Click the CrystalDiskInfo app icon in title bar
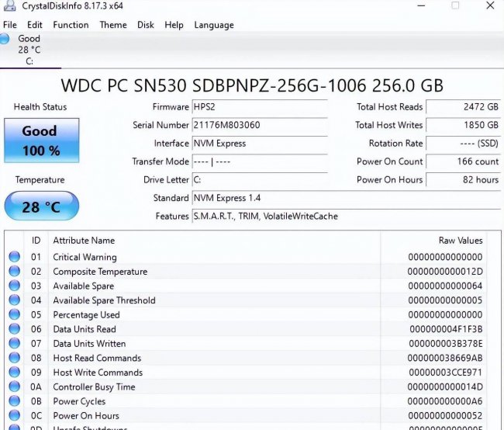504x430 pixels. (9, 5)
